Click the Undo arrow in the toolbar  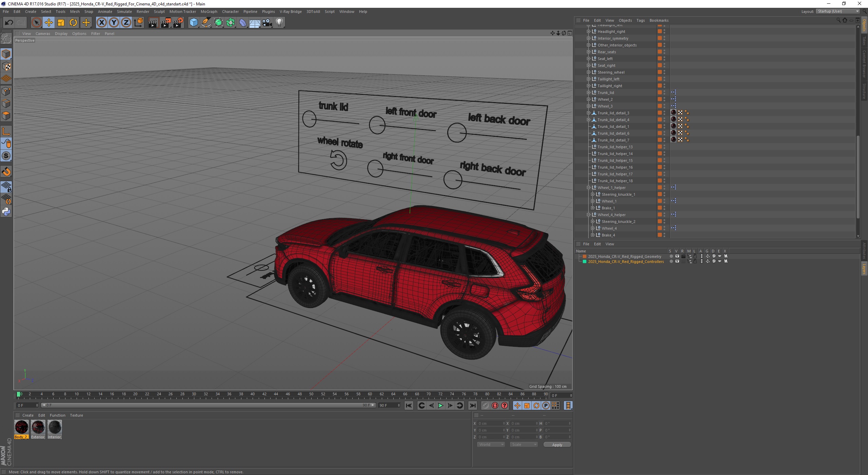(9, 23)
